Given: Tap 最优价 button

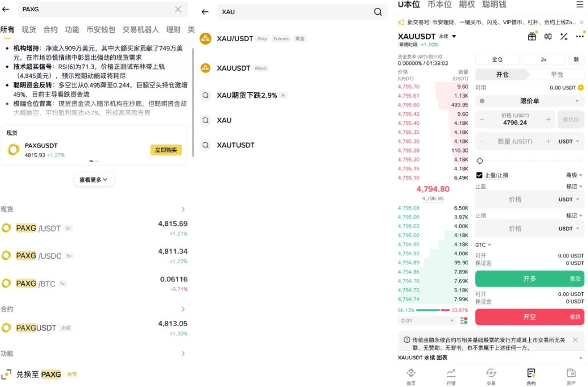Looking at the screenshot, I should point(570,120).
